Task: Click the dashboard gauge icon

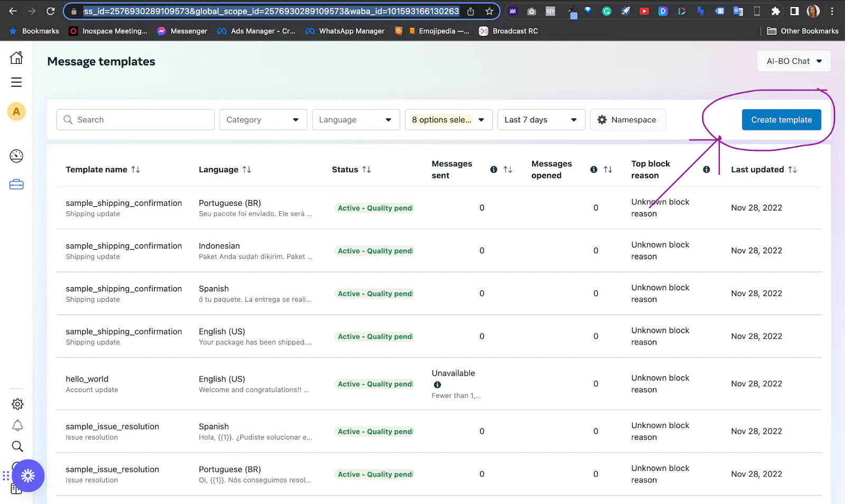Action: pyautogui.click(x=16, y=156)
